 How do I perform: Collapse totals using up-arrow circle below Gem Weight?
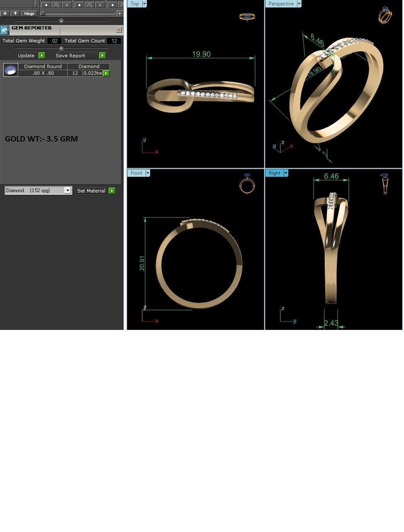[x=61, y=48]
